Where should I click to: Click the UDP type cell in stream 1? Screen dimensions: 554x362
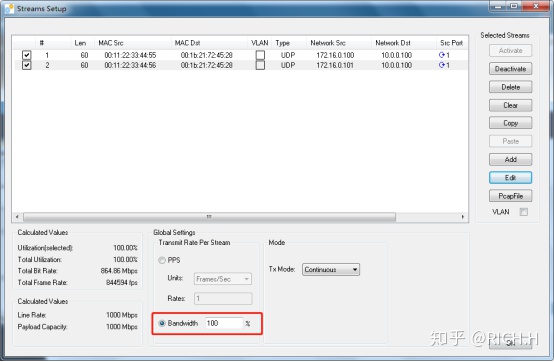(288, 55)
